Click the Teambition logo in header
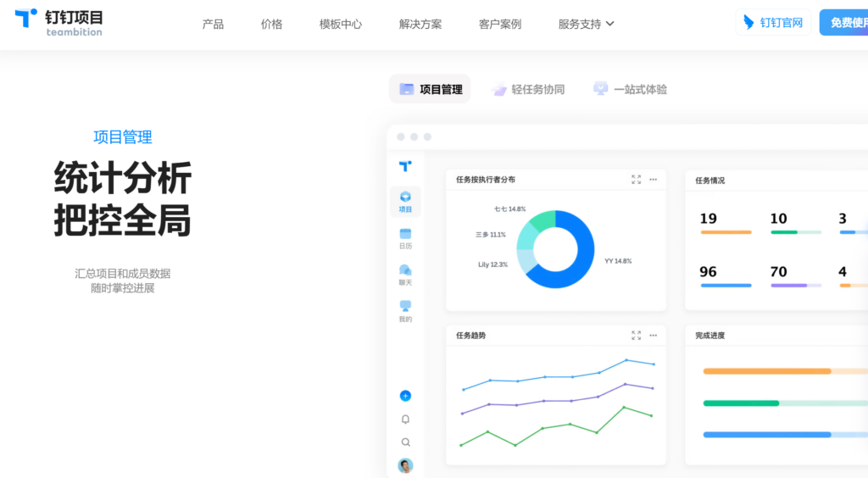The image size is (868, 478). point(58,23)
